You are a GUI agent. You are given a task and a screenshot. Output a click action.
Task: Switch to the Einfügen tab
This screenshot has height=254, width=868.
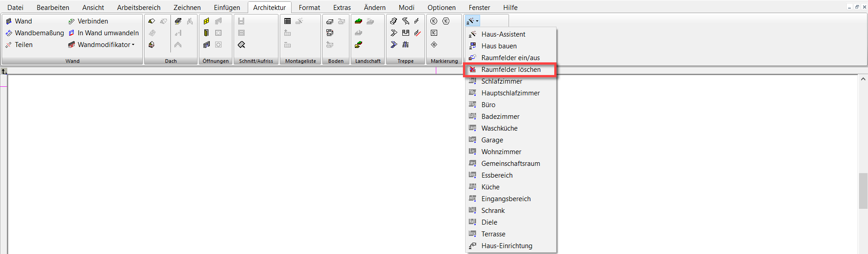[227, 8]
